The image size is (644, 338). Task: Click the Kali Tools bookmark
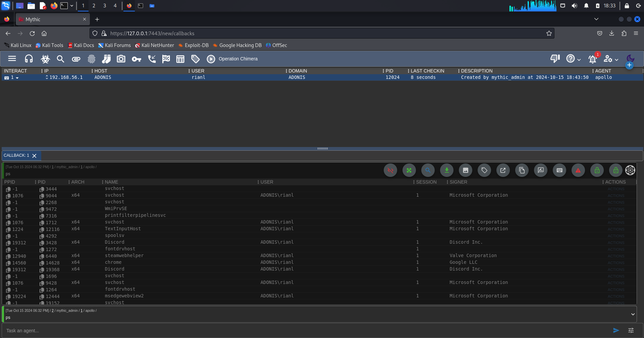click(x=49, y=45)
